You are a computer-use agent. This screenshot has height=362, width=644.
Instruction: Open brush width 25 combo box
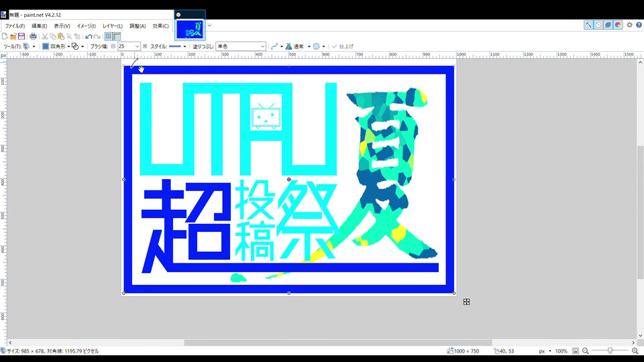tap(129, 46)
